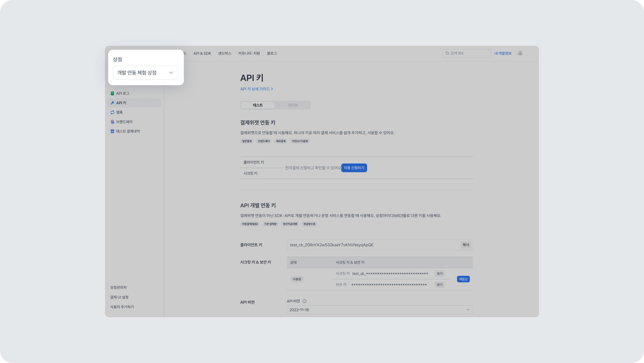The image size is (644, 363).
Task: Click the masked test_sk_ secret key value
Action: 390,273
